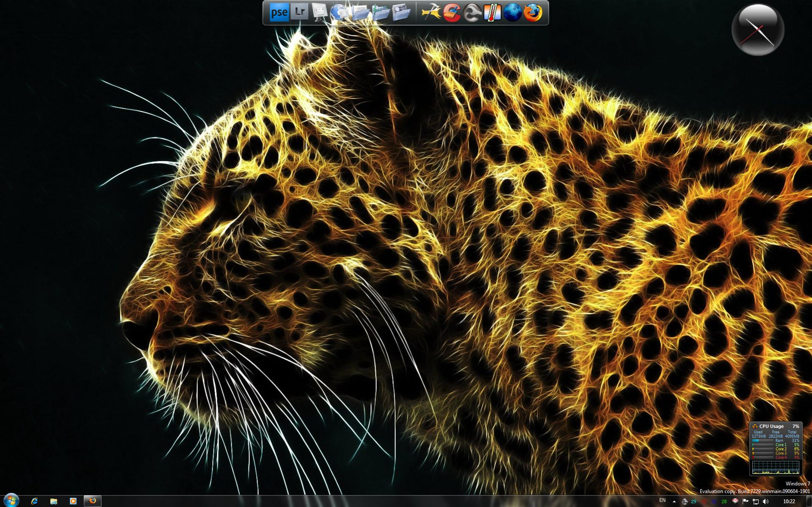Screen dimensions: 812x507
Task: Click the 2822MB free memory value
Action: 776,436
